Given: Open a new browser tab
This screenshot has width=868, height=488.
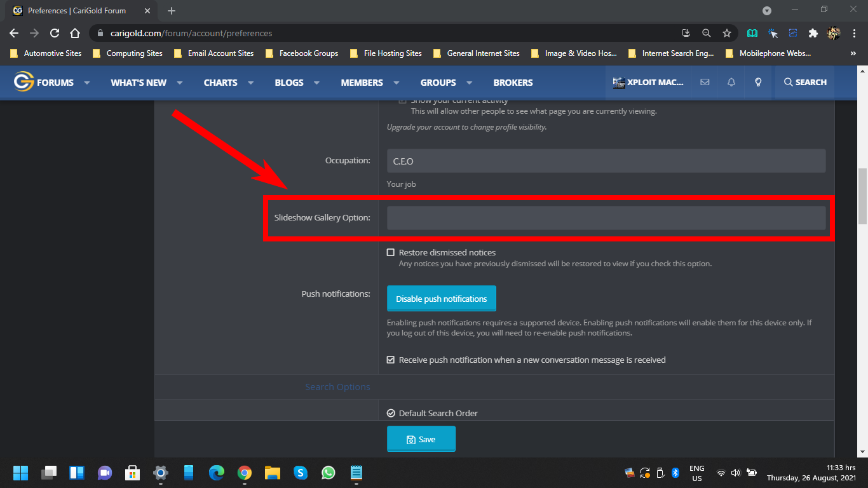Looking at the screenshot, I should (x=172, y=11).
